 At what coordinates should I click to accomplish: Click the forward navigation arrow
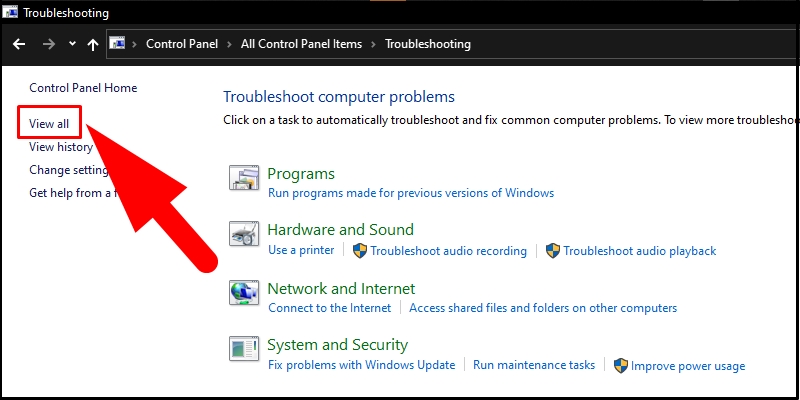tap(49, 44)
